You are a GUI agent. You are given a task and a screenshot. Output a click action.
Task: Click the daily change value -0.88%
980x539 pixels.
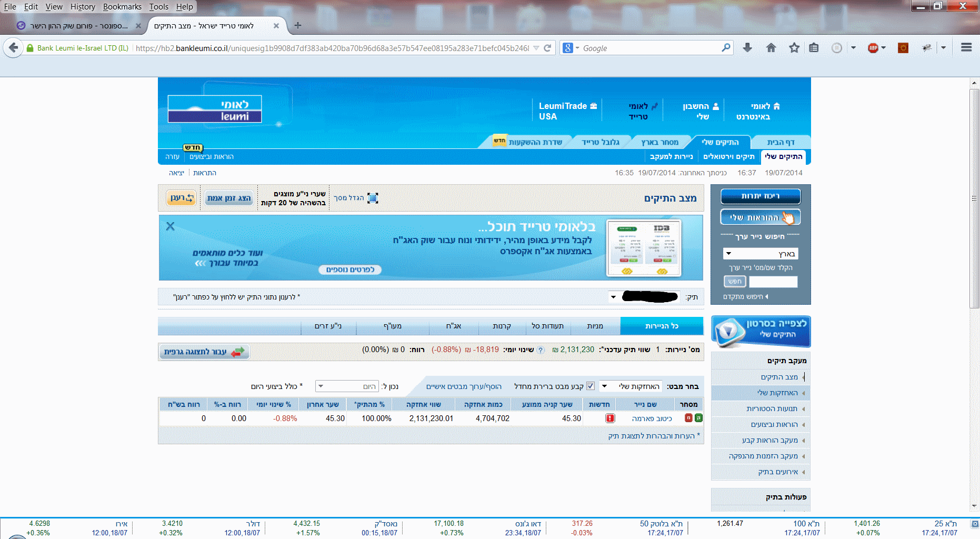tap(285, 418)
